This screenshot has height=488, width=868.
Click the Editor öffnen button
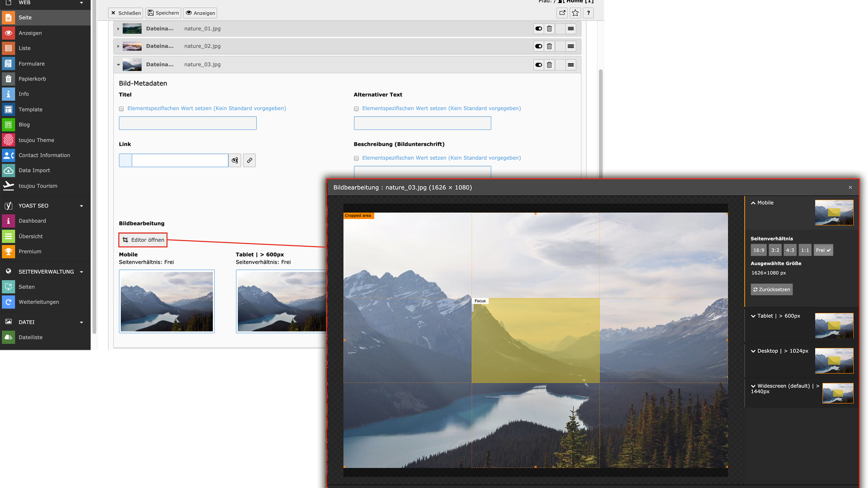pos(143,240)
